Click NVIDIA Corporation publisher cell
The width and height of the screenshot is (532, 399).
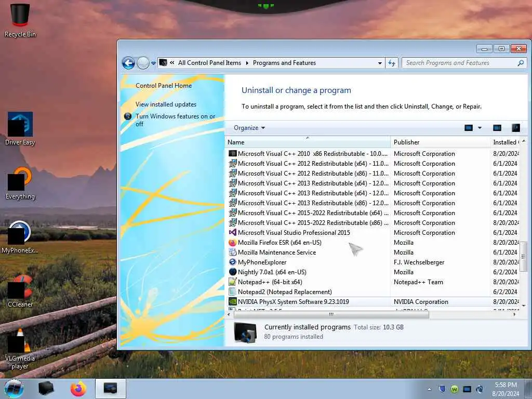[421, 302]
